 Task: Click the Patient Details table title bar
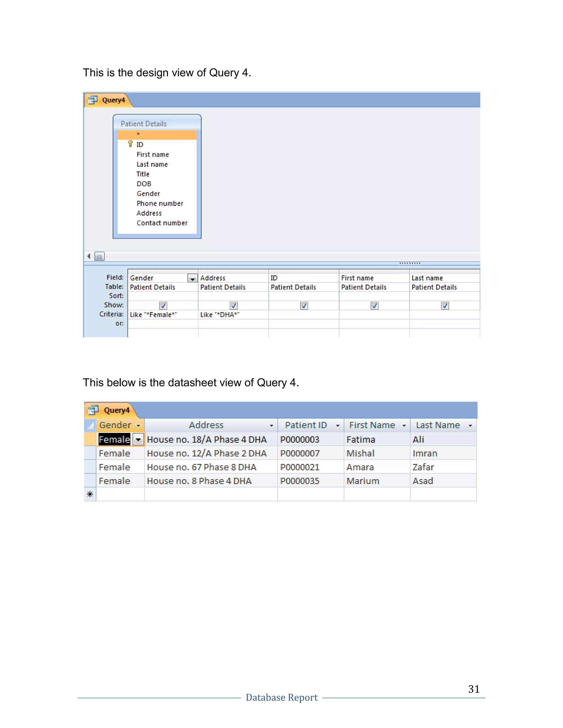click(157, 123)
